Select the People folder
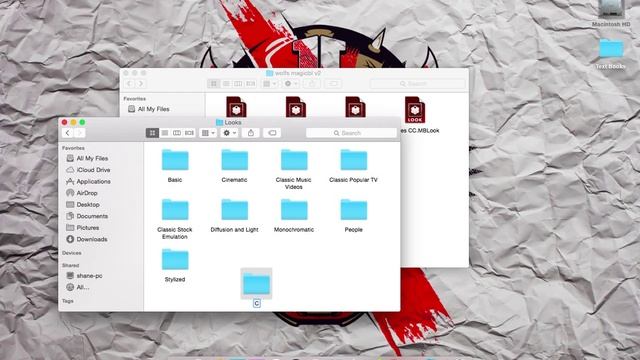This screenshot has height=360, width=640. 353,210
